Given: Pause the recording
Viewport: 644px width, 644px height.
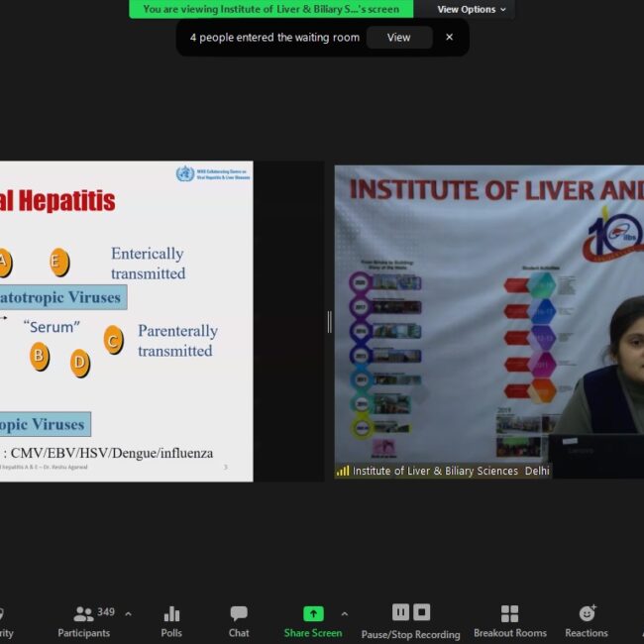Looking at the screenshot, I should [x=400, y=612].
